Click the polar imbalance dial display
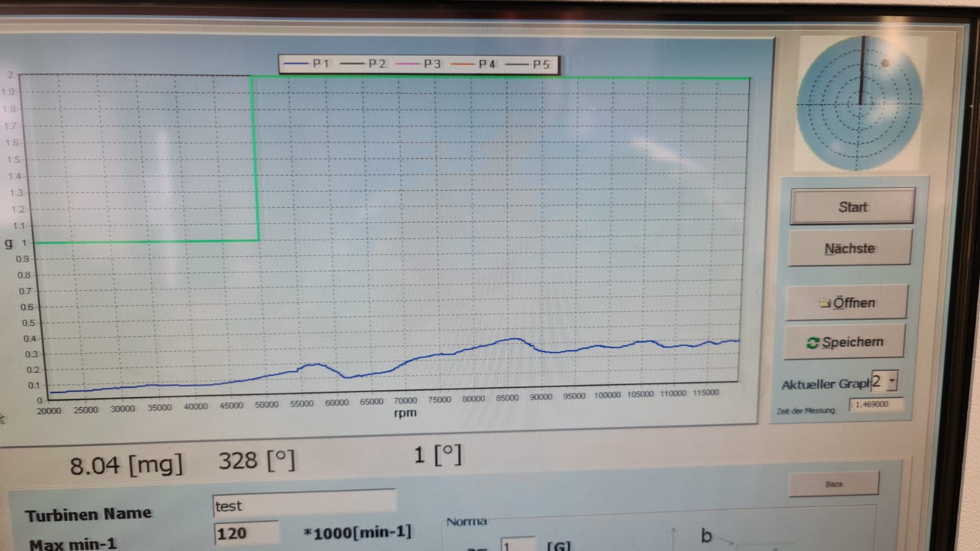This screenshot has width=980, height=551. (x=859, y=104)
